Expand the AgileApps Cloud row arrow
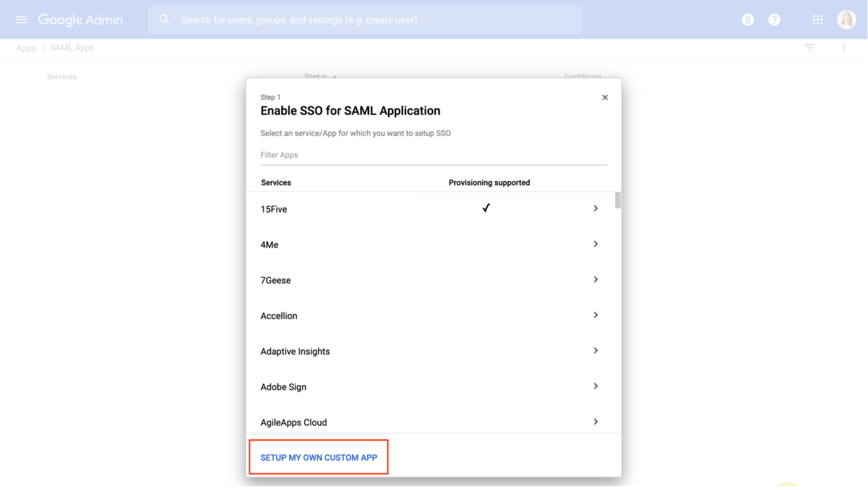868x490 pixels. (596, 422)
